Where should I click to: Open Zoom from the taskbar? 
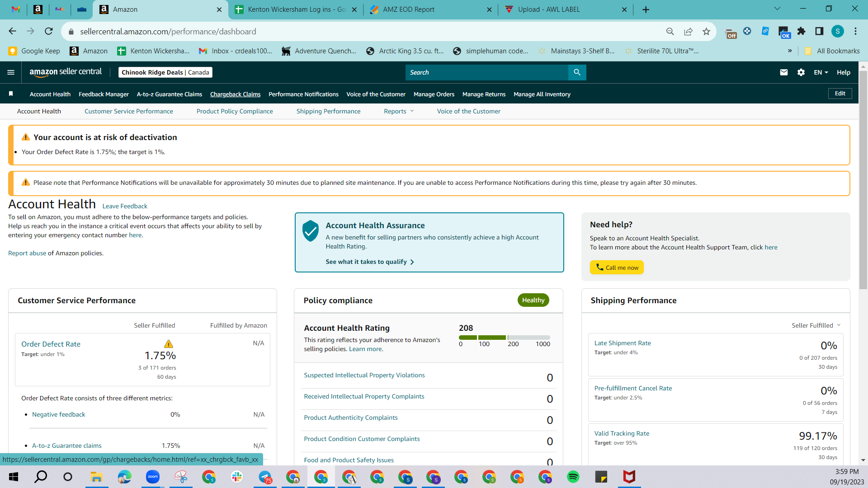click(x=153, y=477)
